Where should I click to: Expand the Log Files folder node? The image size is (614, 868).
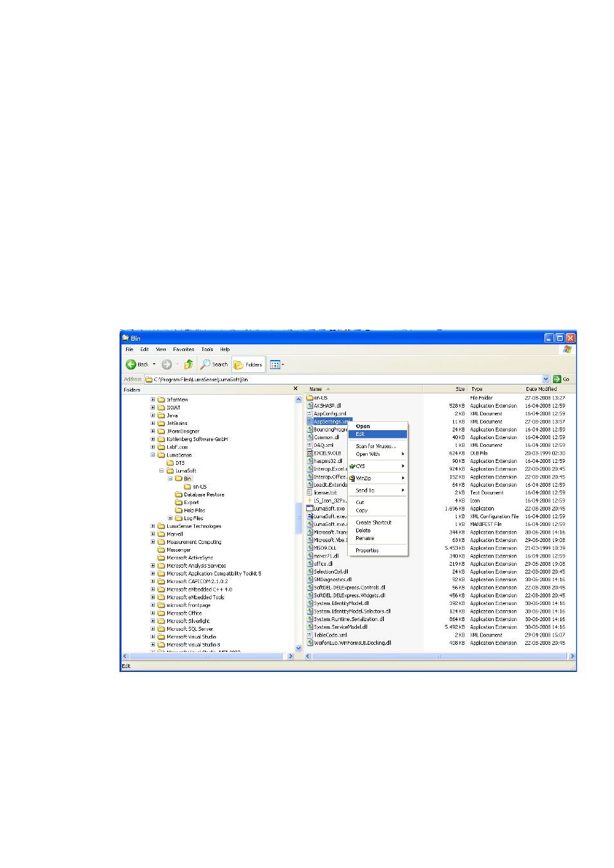pos(170,518)
